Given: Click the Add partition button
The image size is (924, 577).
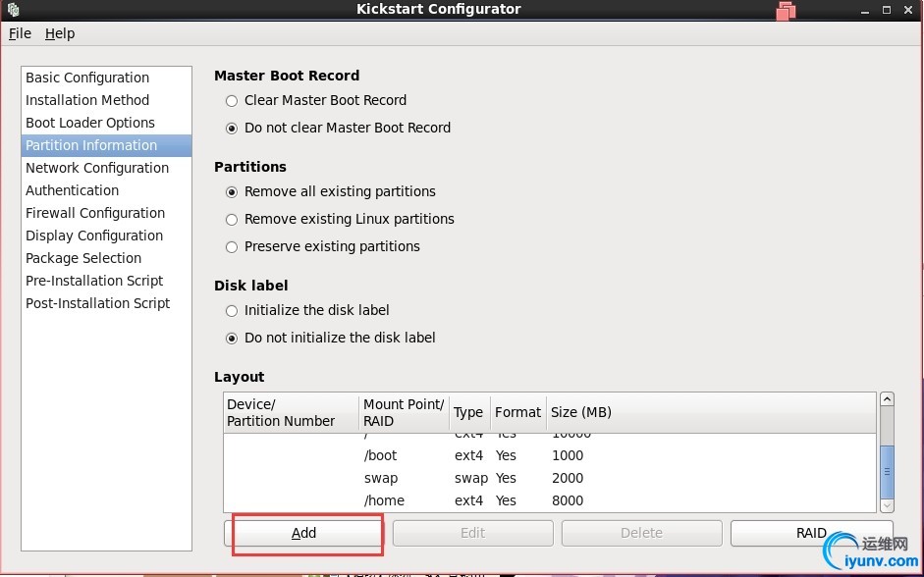Looking at the screenshot, I should tap(304, 533).
